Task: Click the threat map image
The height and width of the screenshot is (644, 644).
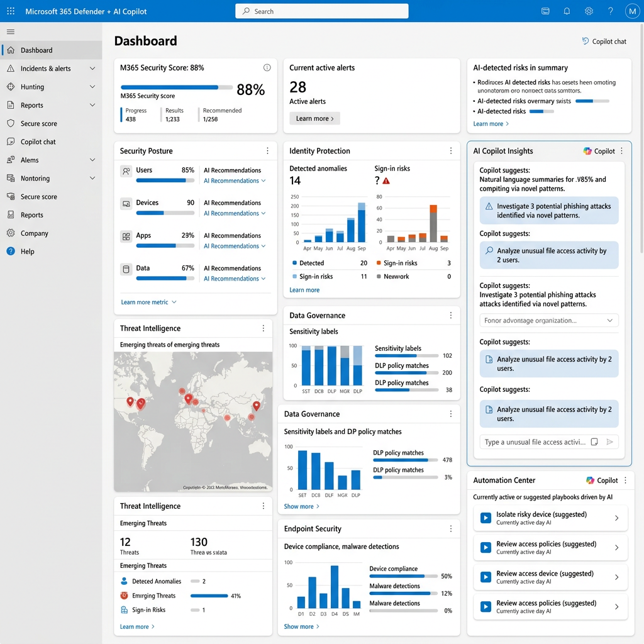Action: point(193,421)
